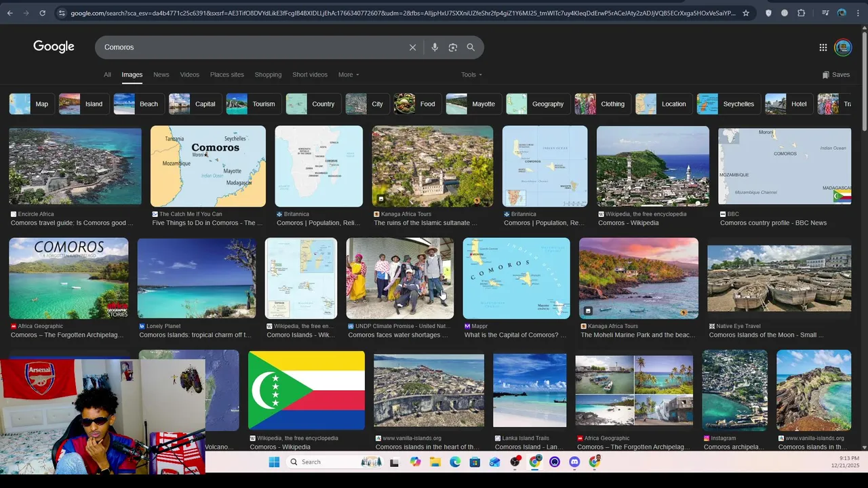Screen dimensions: 868x488
Task: Open Copilot from the taskbar
Action: (x=415, y=462)
